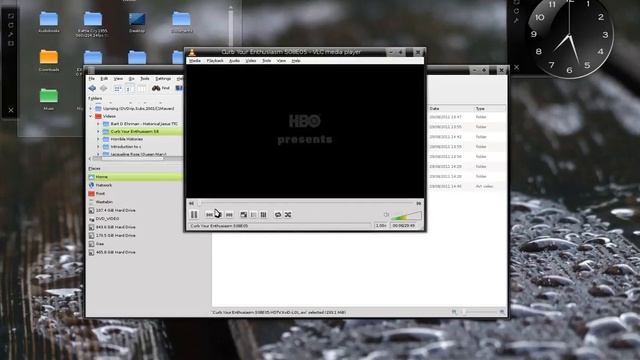The image size is (640, 360).
Task: Click the wrench settings icon in left widget handle
Action: click(11, 34)
